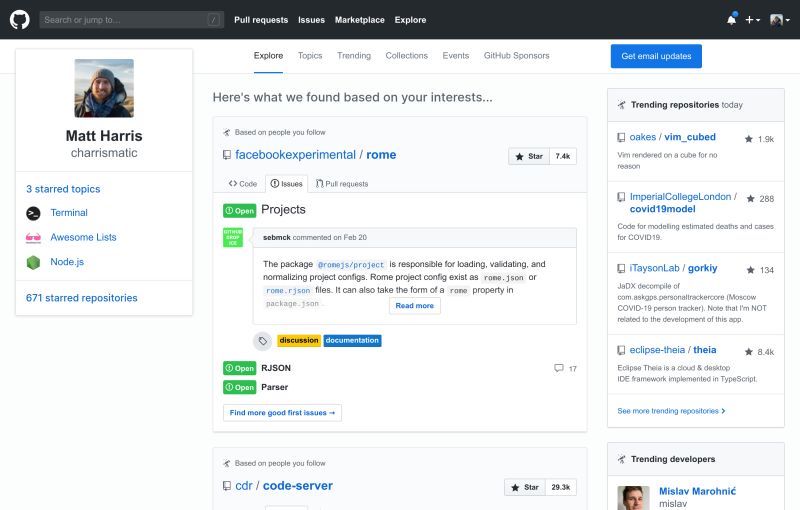Click the repo icon beside oakes / vim_cubed
800x510 pixels.
pos(621,137)
